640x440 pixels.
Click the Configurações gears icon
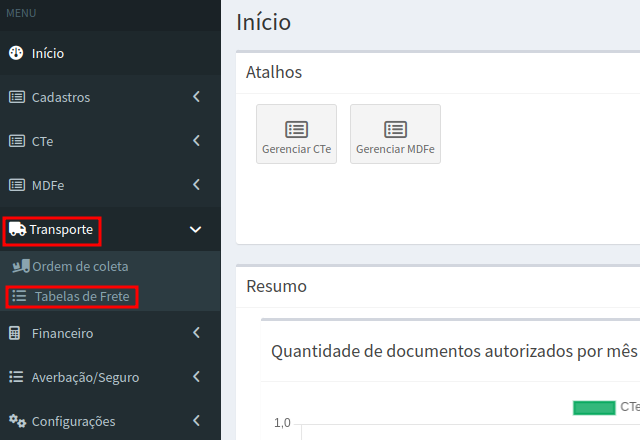point(17,421)
